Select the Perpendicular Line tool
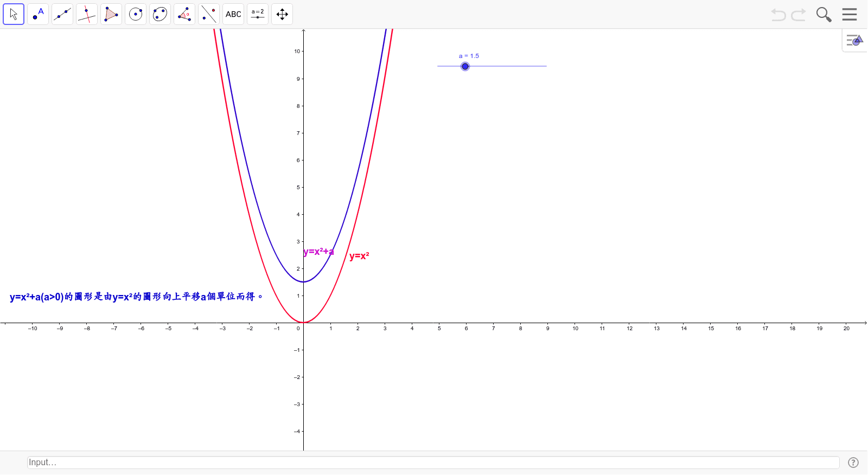This screenshot has height=475, width=868. tap(87, 14)
